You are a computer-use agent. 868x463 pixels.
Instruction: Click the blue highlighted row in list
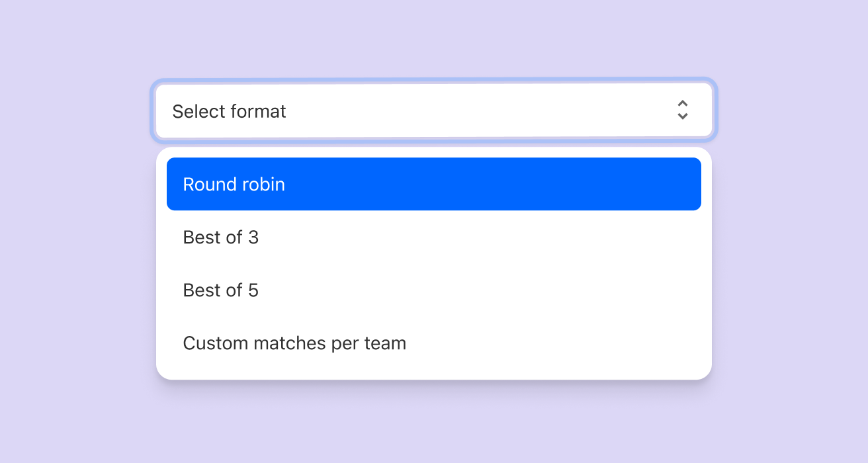coord(434,184)
